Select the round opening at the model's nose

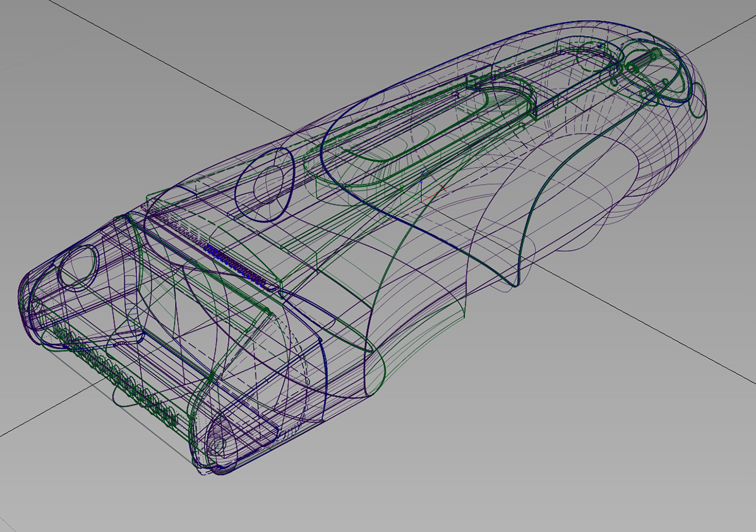click(78, 267)
